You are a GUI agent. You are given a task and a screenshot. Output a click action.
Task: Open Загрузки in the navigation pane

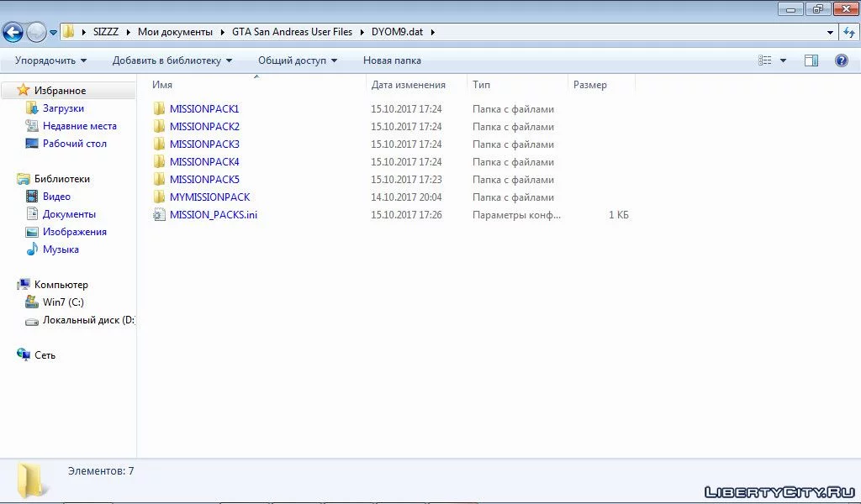63,108
